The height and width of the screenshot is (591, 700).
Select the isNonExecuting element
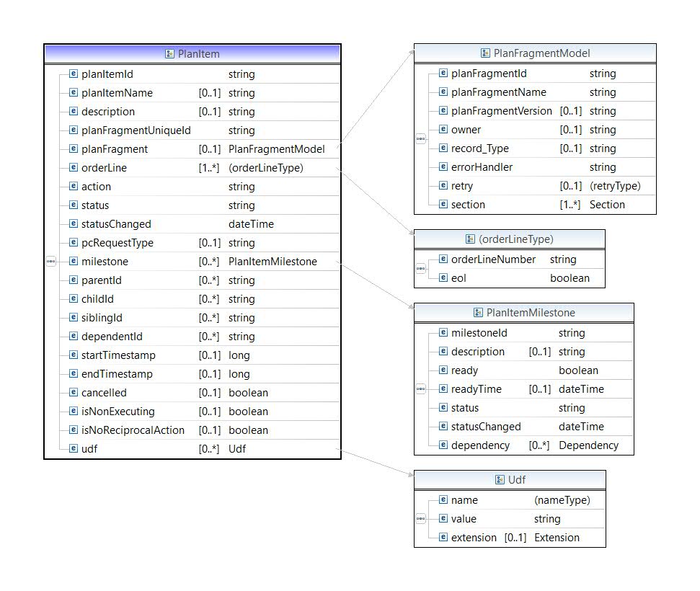(x=118, y=412)
